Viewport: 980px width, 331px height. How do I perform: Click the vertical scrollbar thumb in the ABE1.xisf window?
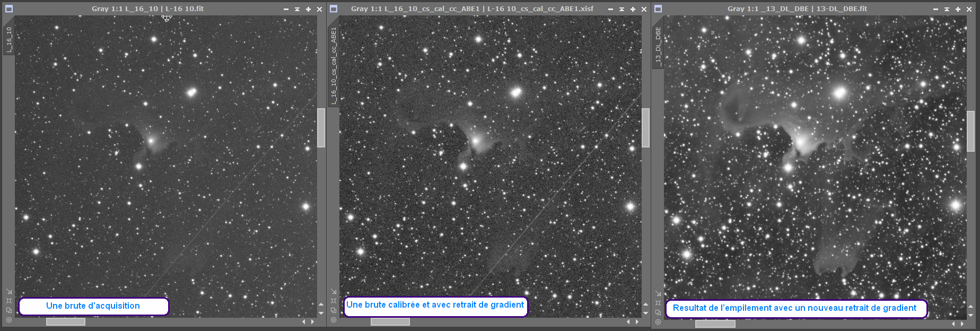click(x=645, y=128)
